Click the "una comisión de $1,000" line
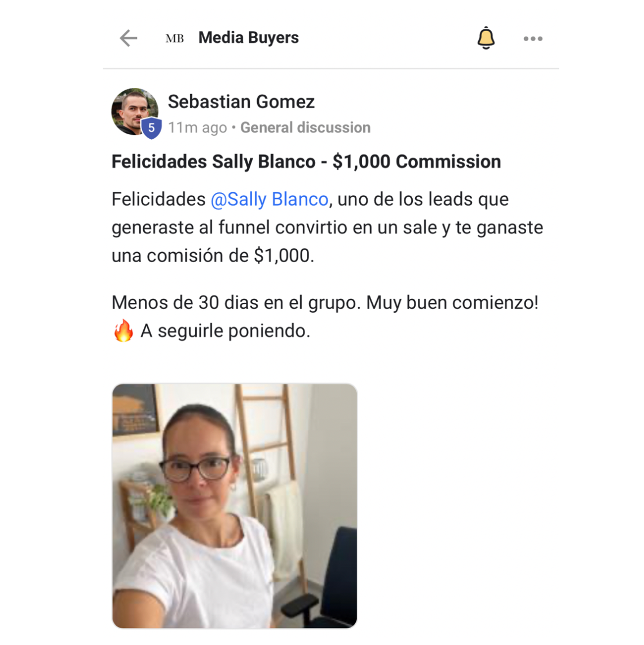644x645 pixels. pyautogui.click(x=213, y=255)
